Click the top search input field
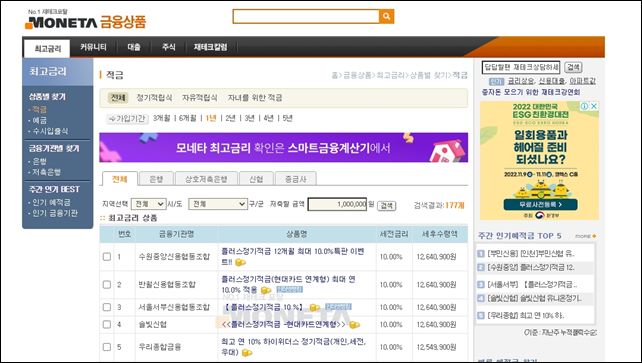 306,16
